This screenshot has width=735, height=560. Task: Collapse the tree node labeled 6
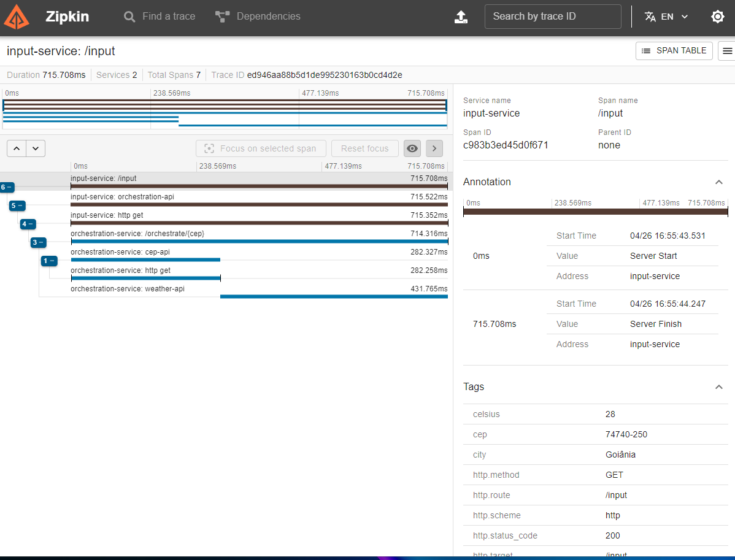(x=7, y=187)
